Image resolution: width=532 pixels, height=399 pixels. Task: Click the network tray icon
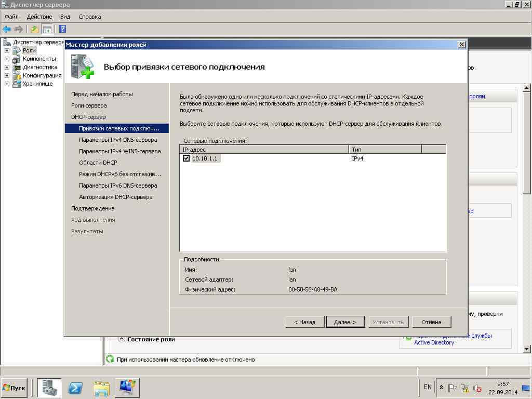pyautogui.click(x=465, y=388)
